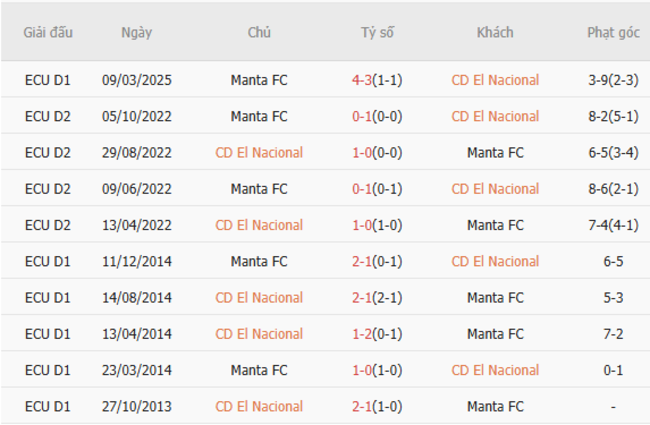Open the 1-0 score of the 13/04/2022 match

point(363,225)
